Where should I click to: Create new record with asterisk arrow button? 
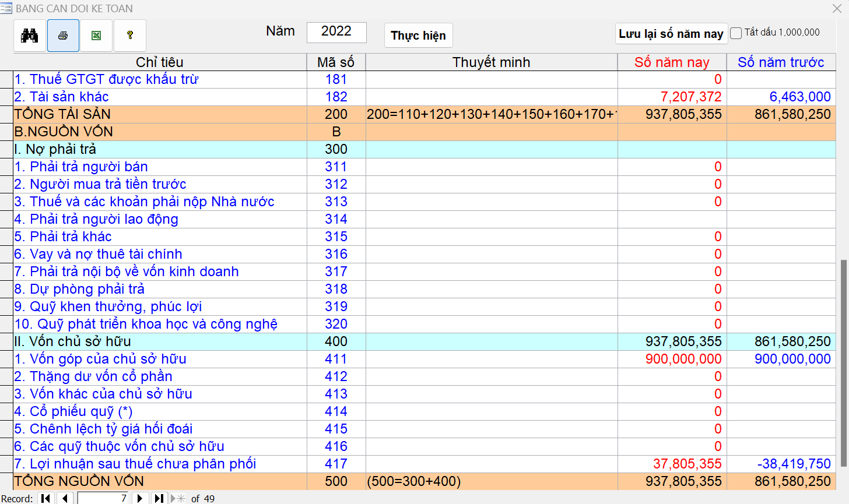pyautogui.click(x=178, y=498)
